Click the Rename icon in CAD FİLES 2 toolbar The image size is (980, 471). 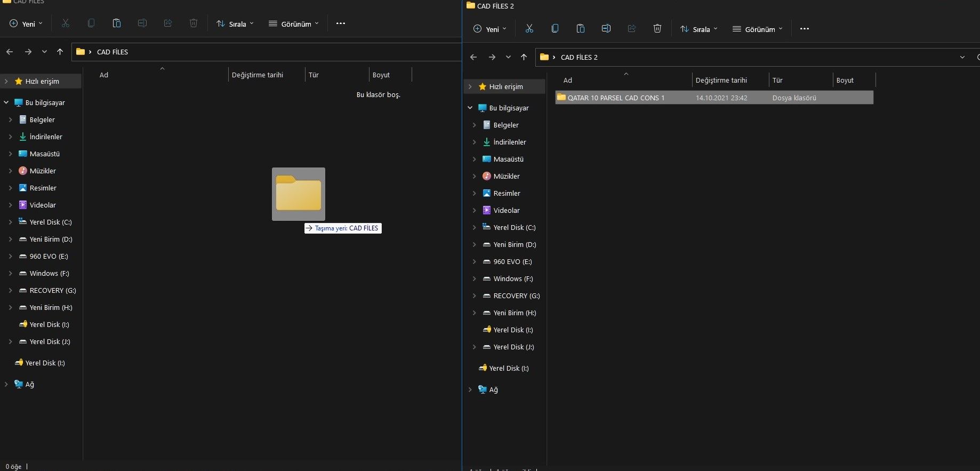(606, 29)
